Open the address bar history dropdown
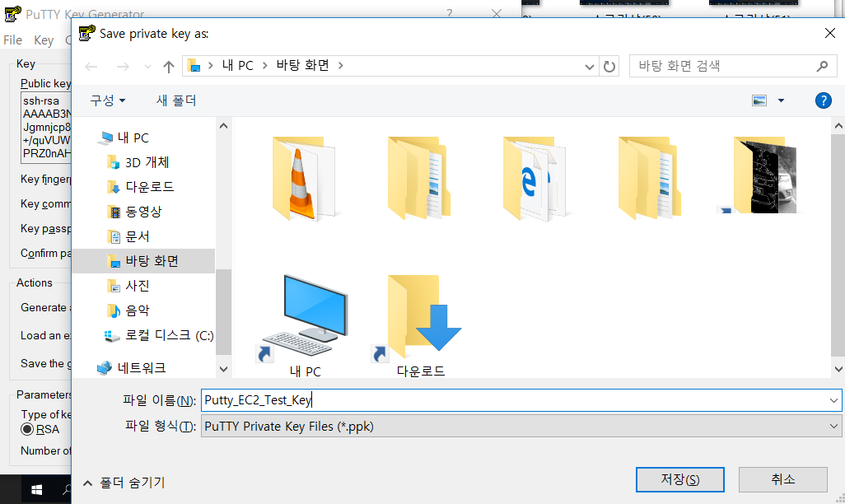The height and width of the screenshot is (504, 845). 589,67
